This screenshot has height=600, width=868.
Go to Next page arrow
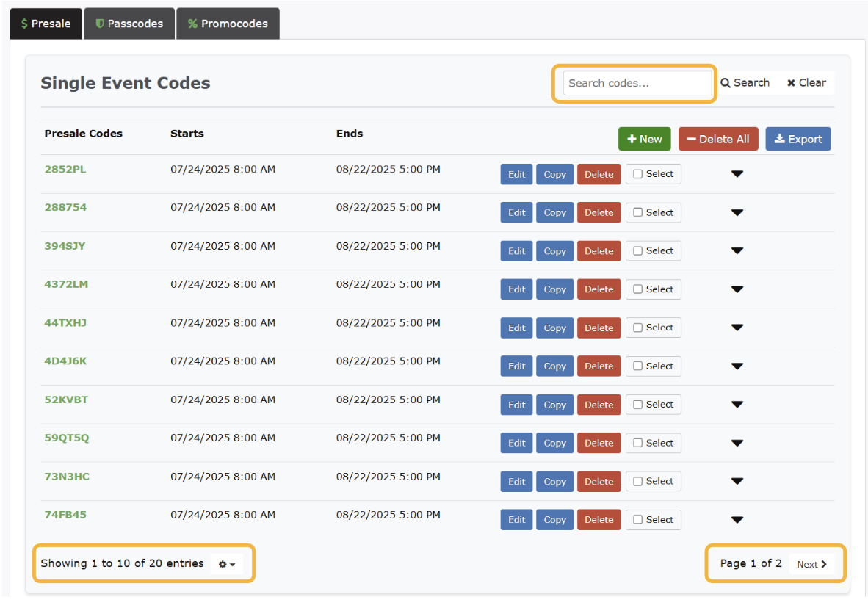pos(812,564)
